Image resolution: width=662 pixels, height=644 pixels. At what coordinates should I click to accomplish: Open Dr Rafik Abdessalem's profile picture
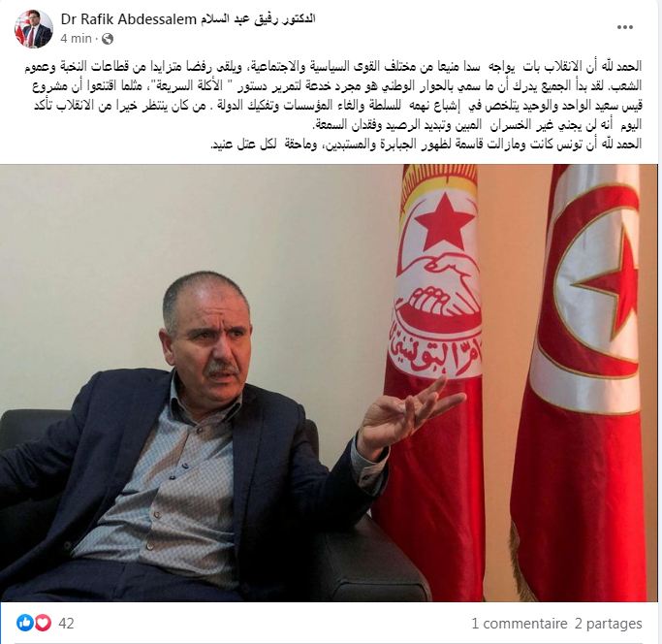click(x=34, y=29)
